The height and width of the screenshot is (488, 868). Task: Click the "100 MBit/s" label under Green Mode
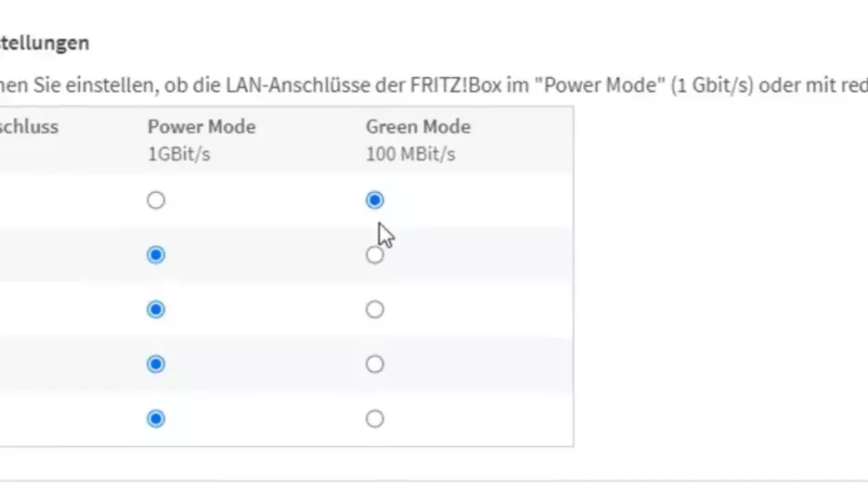410,154
